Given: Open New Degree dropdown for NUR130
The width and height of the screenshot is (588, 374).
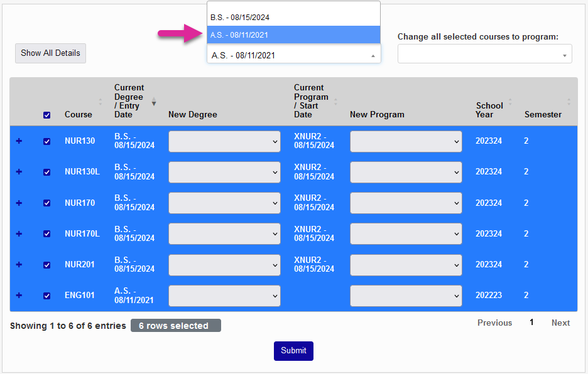Looking at the screenshot, I should (224, 142).
